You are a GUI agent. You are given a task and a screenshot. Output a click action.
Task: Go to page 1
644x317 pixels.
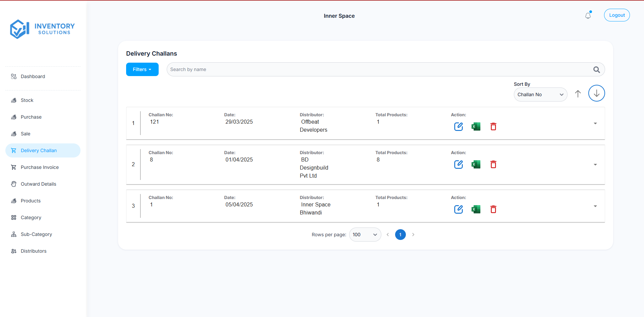pos(400,235)
